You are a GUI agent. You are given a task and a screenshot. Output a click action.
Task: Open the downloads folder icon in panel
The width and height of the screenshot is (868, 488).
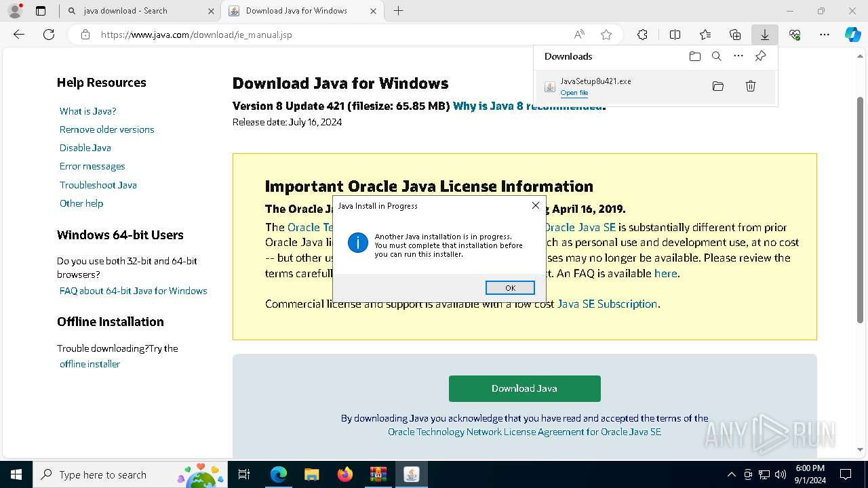[695, 56]
